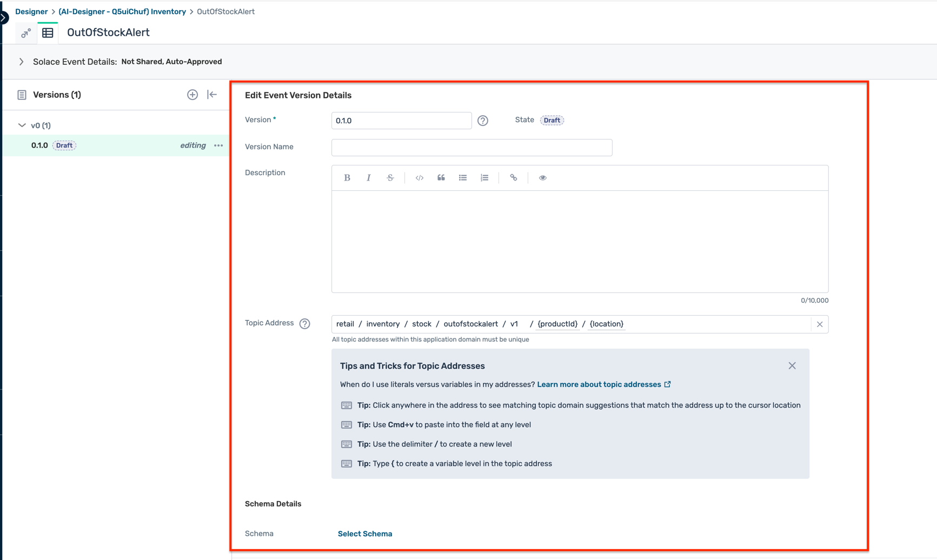Collapse the v0 version group
The width and height of the screenshot is (937, 560).
pyautogui.click(x=22, y=125)
